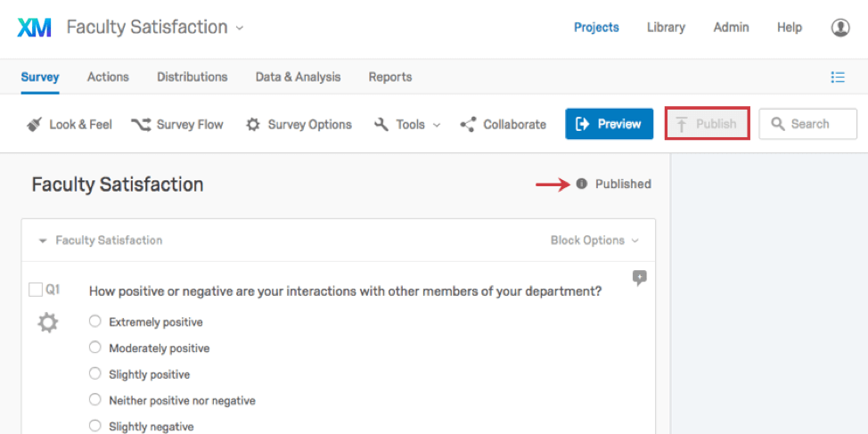The width and height of the screenshot is (868, 434).
Task: Expand the Faculty Satisfaction project title dropdown
Action: tap(240, 28)
